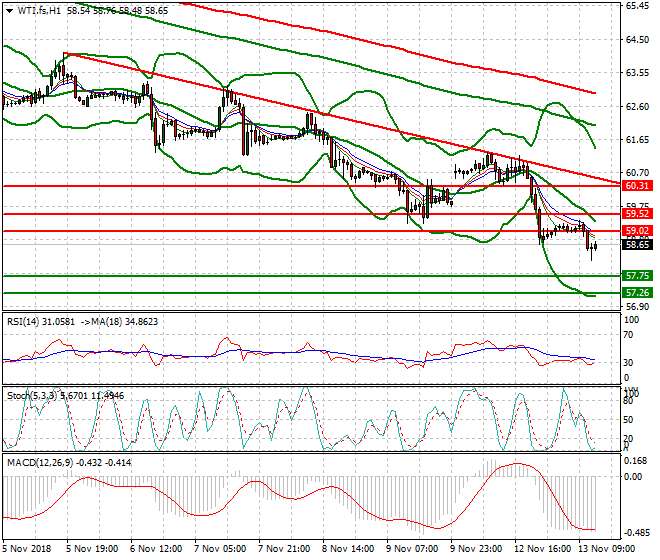Screen dimensions: 660x560
Task: Select the 60.70 price scale value
Action: click(637, 173)
